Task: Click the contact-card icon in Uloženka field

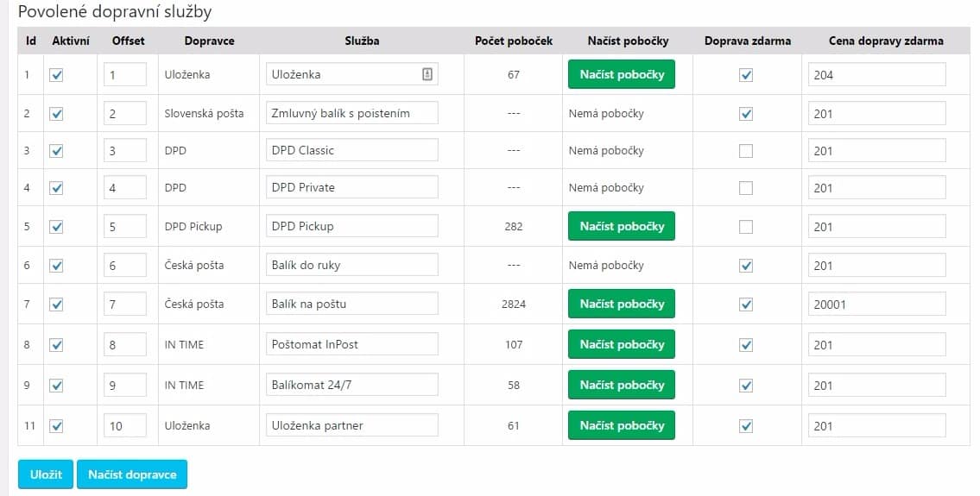Action: 427,74
